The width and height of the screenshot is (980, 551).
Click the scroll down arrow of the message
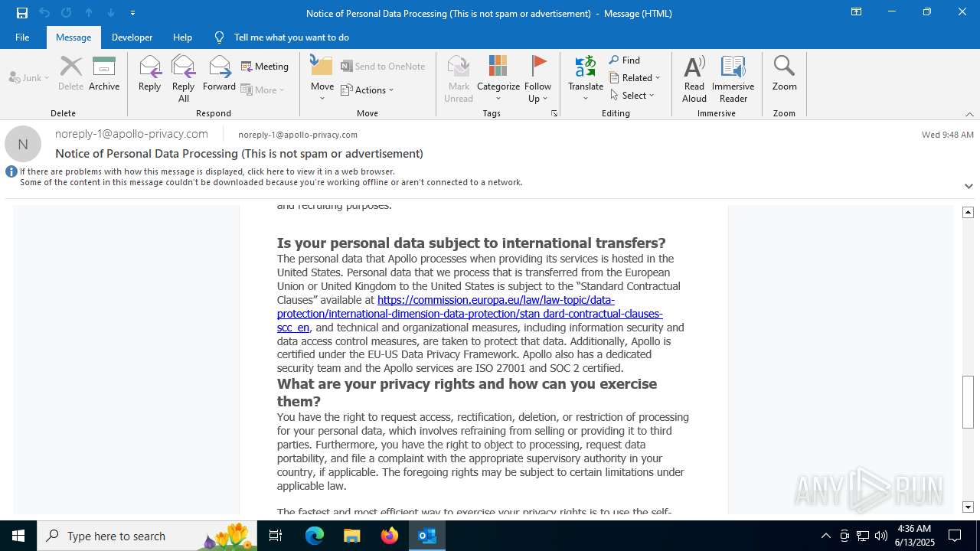[968, 507]
